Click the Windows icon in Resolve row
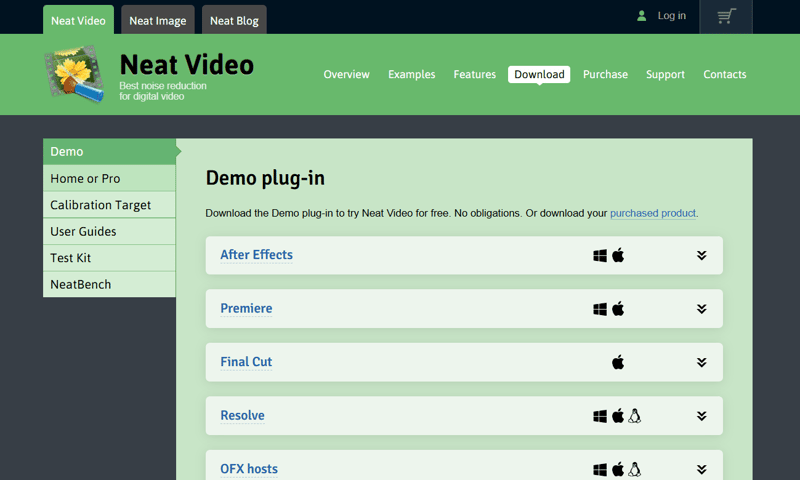This screenshot has width=800, height=480. click(x=600, y=416)
